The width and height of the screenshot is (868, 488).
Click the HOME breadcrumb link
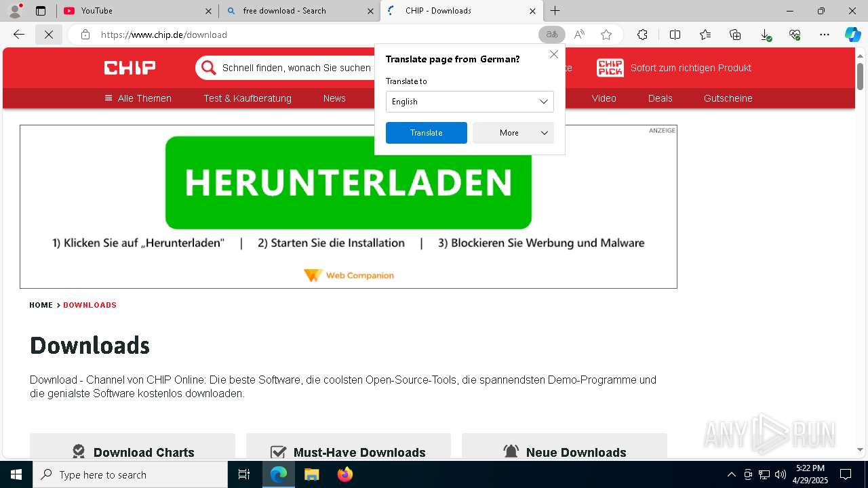(41, 305)
